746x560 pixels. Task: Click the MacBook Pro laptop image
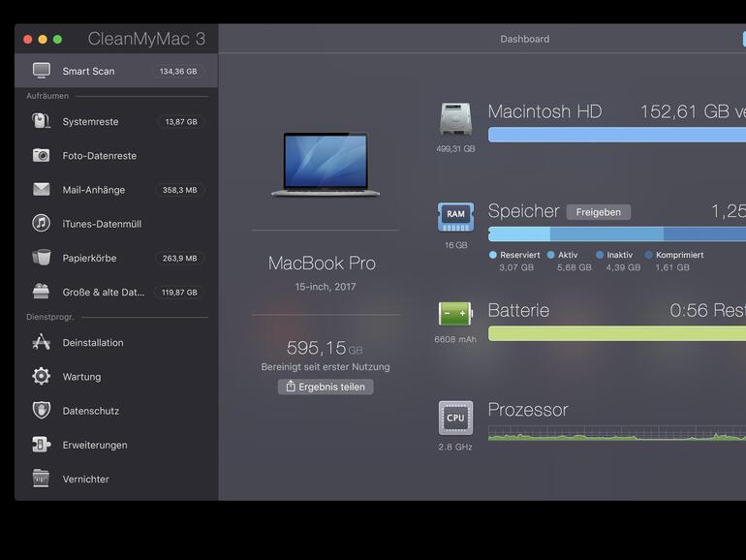pos(326,165)
